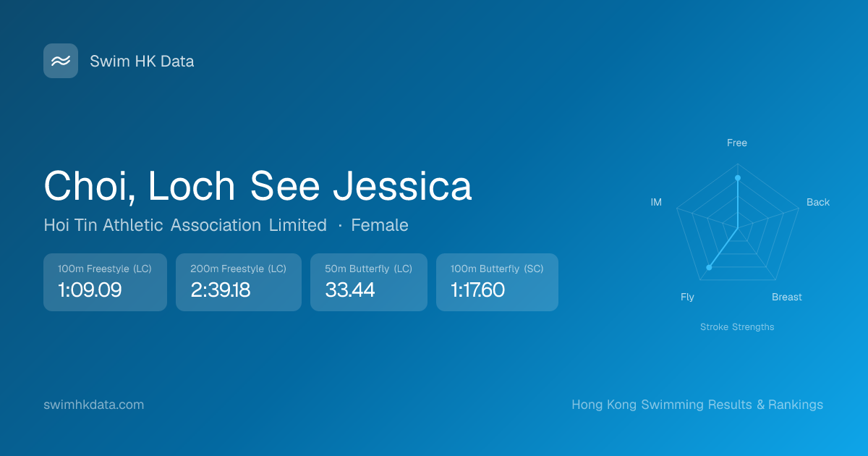Click the 1:09.09 freestyle time value
868x456 pixels.
point(90,290)
